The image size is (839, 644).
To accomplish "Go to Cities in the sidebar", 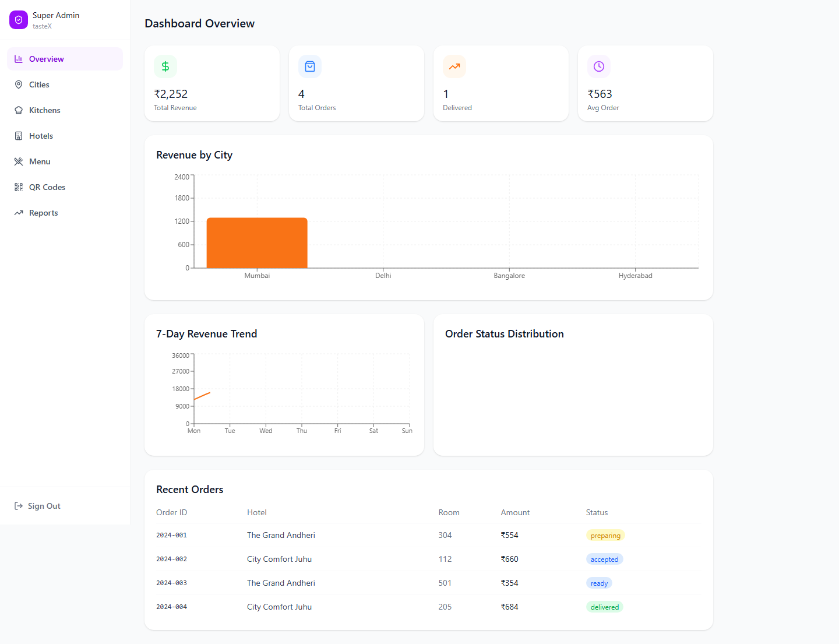I will point(65,85).
